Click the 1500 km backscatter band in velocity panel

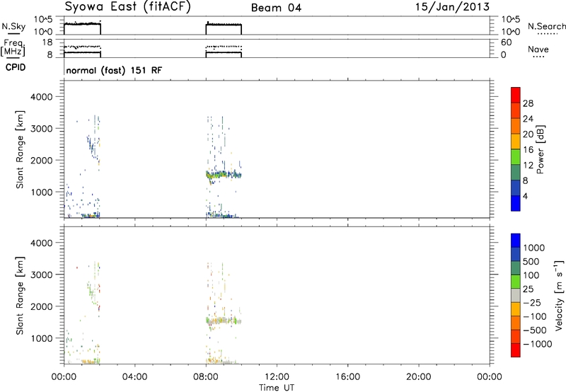coord(224,321)
